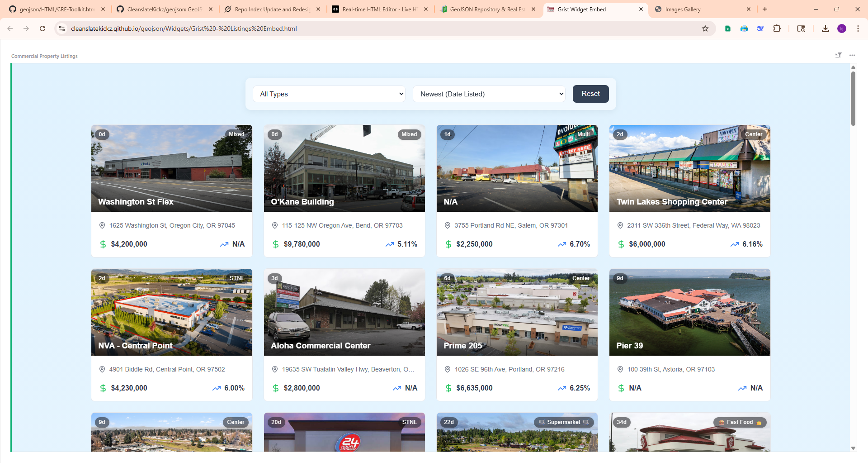Click location pin next to 4901 Biddle Rd

(102, 369)
